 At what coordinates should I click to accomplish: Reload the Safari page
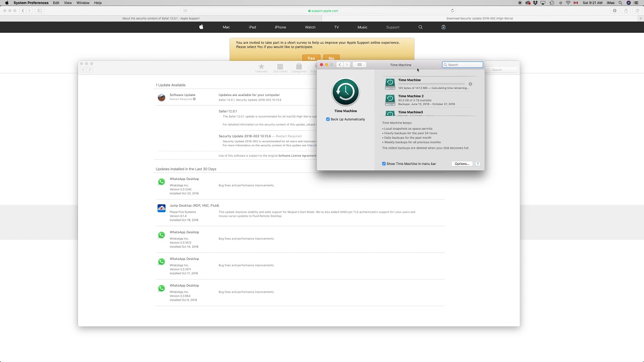click(452, 11)
